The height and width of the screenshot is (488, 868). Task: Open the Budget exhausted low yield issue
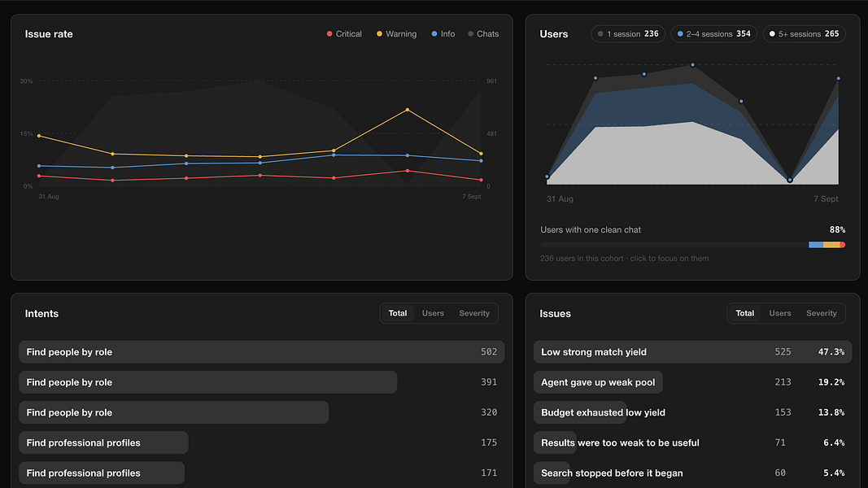click(x=692, y=412)
